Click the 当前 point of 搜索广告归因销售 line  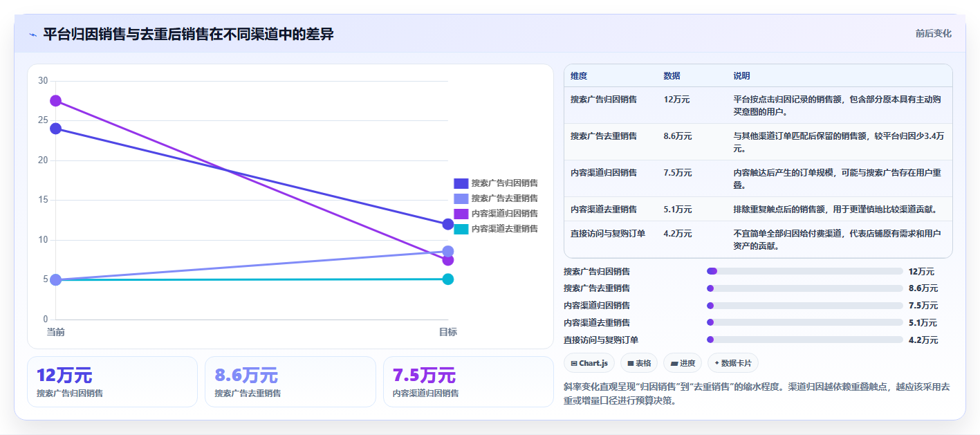pos(55,129)
